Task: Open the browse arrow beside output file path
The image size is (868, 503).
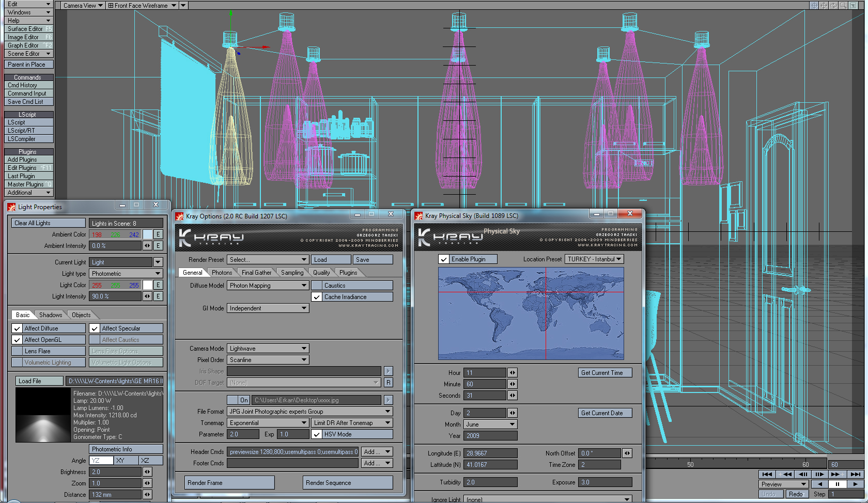Action: [389, 400]
